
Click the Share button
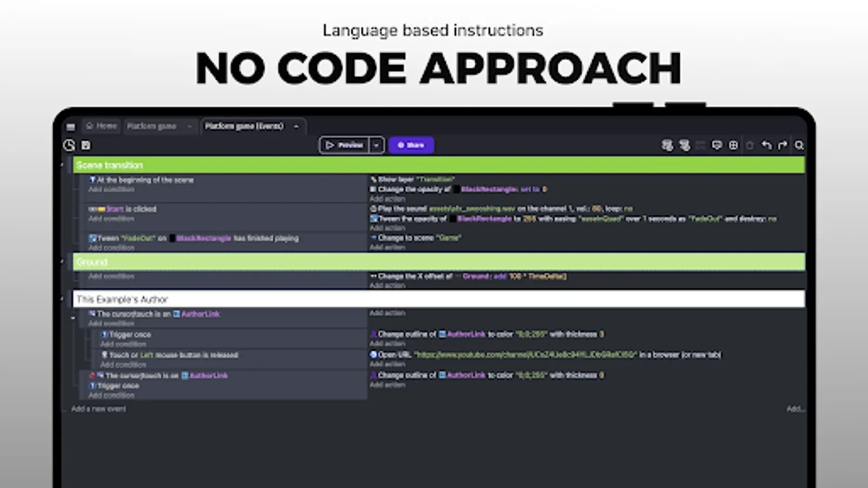point(411,145)
